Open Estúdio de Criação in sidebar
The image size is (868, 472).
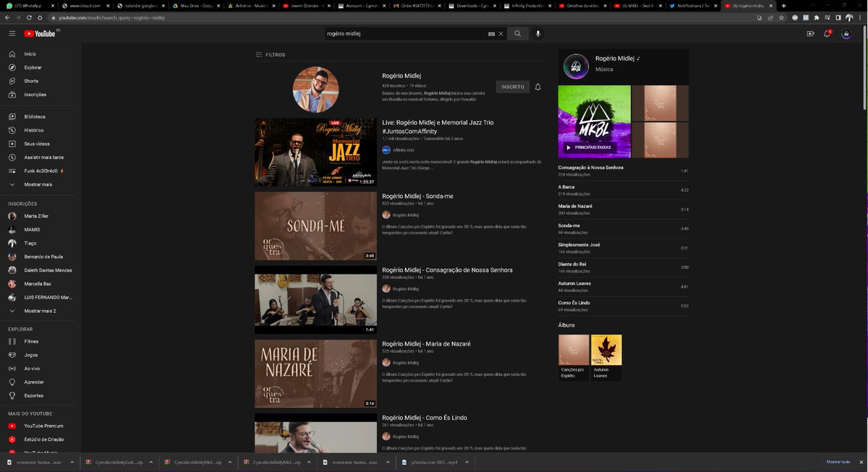coord(41,439)
